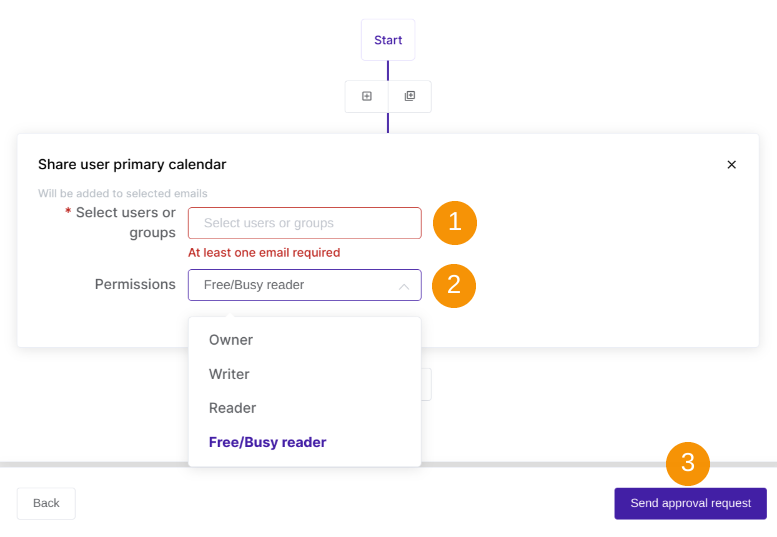The height and width of the screenshot is (537, 777).
Task: Click orange step marker number 1
Action: (455, 222)
